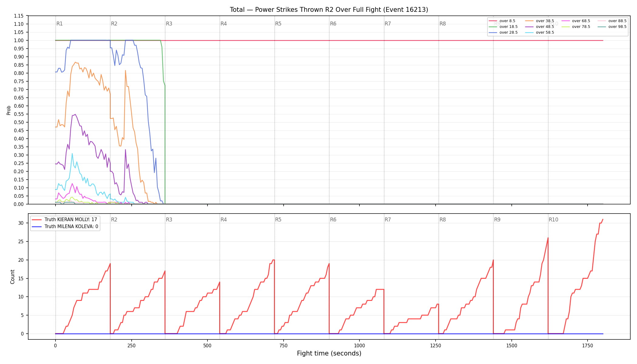This screenshot has width=637, height=364.
Task: Click the R5 round label in the top chart
Action: (x=278, y=24)
